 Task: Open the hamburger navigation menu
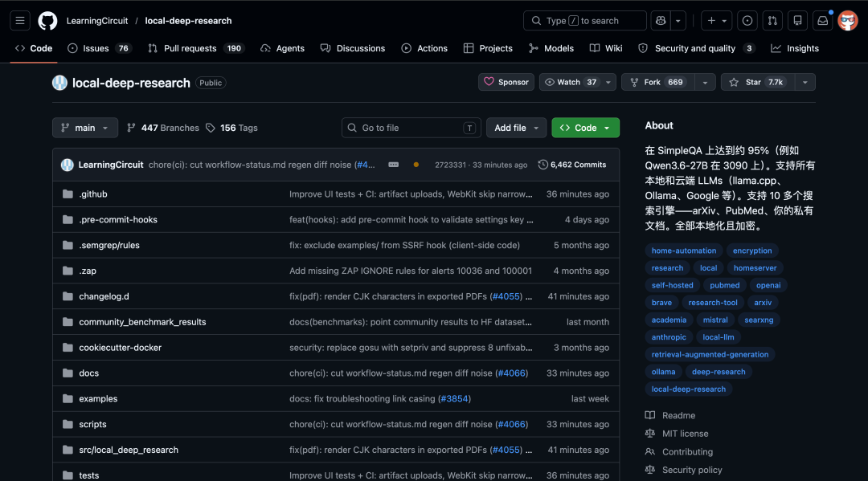tap(20, 20)
